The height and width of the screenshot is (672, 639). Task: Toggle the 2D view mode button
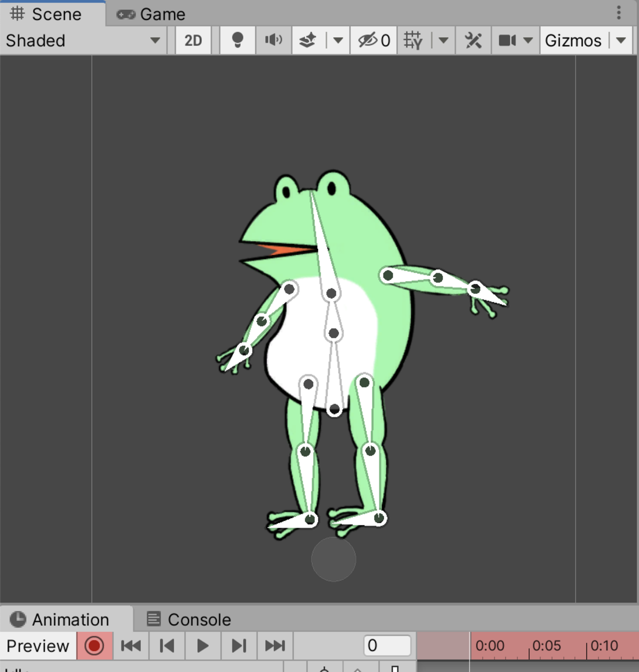(x=193, y=40)
